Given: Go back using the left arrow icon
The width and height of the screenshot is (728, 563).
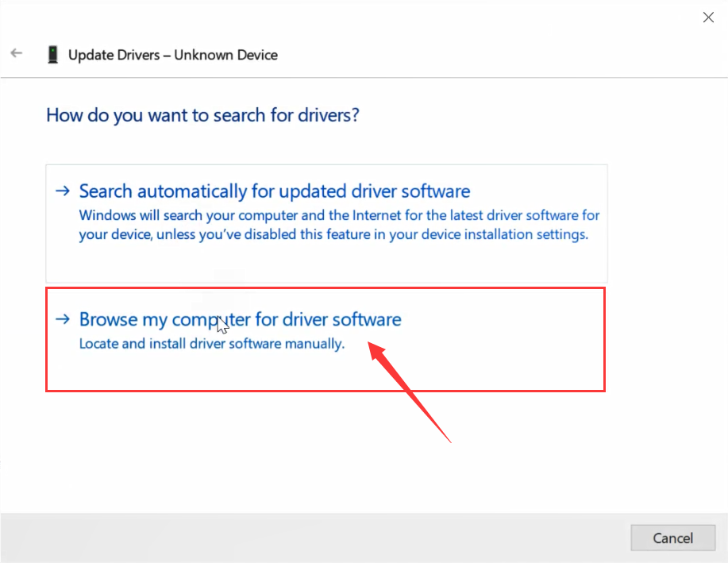Looking at the screenshot, I should [16, 53].
